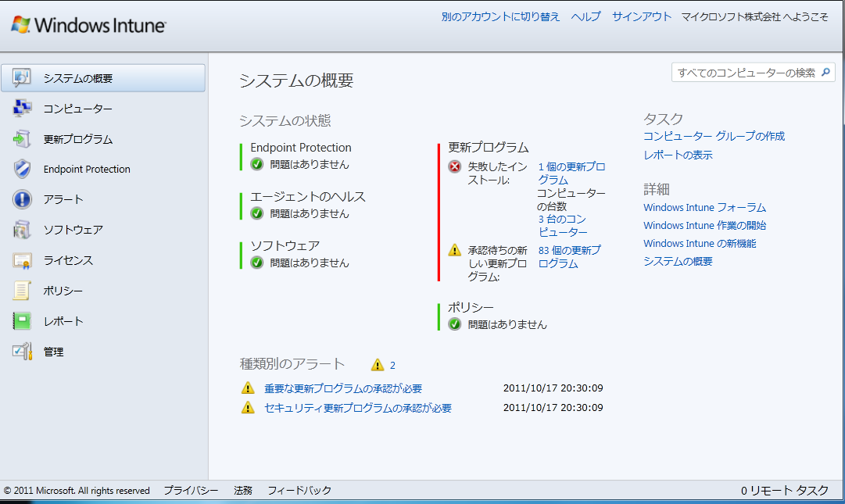Click the Endpoint Protection shield icon

click(22, 169)
